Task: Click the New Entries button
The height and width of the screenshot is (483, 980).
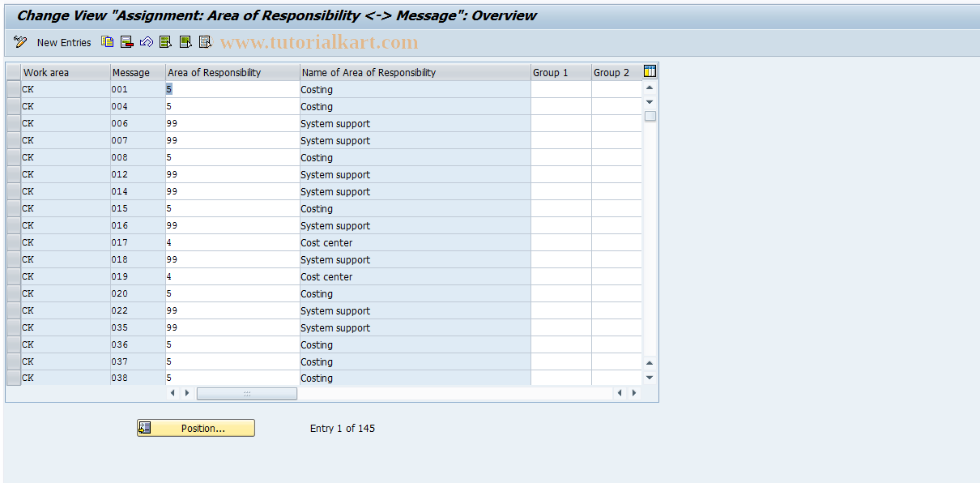Action: click(x=64, y=43)
